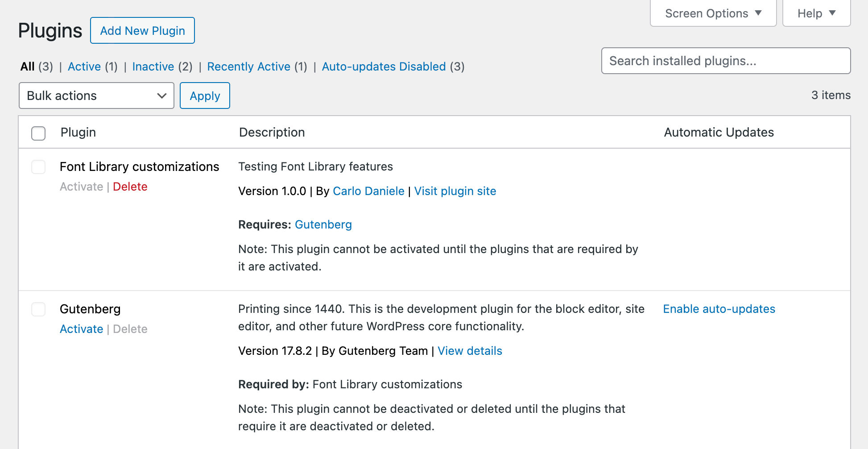Check the Font Library customizations checkbox

pyautogui.click(x=38, y=167)
